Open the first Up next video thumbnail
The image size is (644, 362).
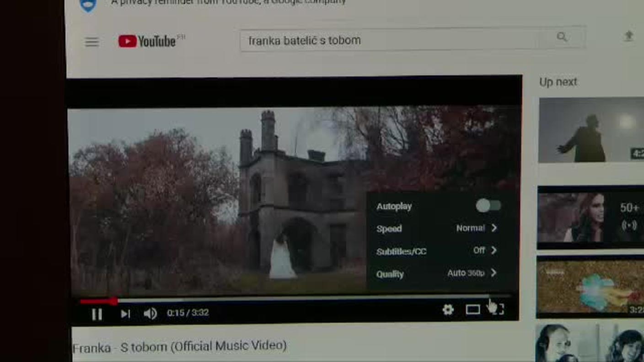591,130
